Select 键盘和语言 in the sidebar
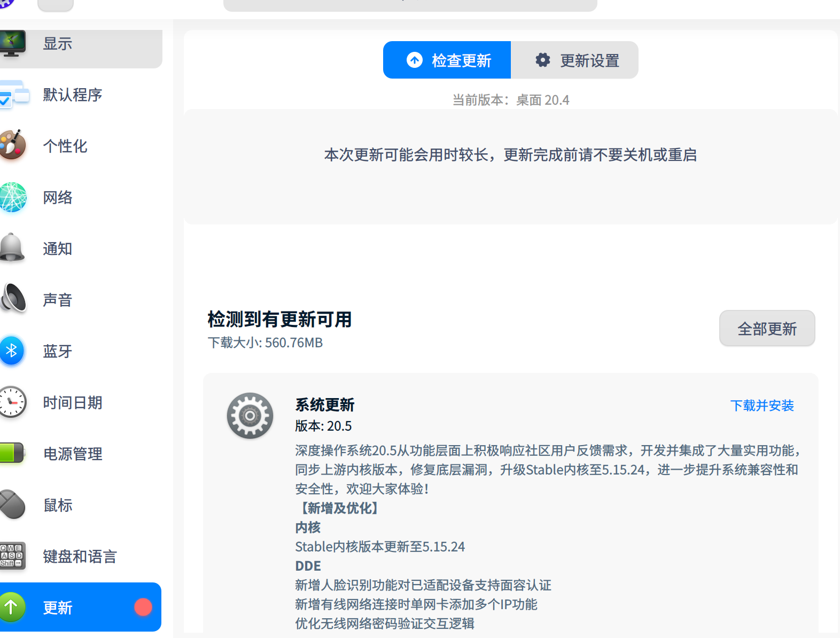This screenshot has width=840, height=638. pos(81,557)
